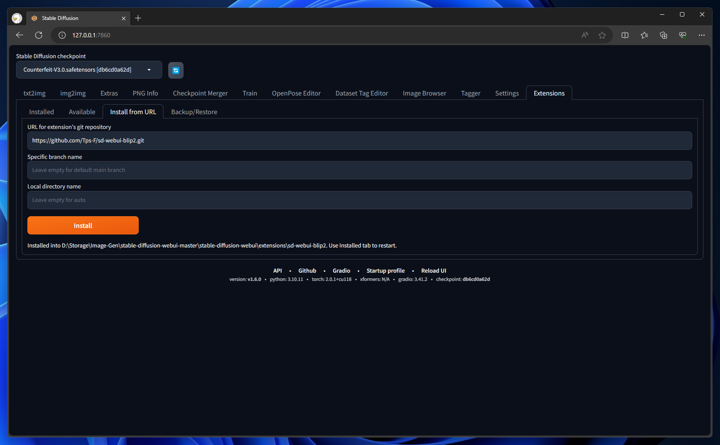Viewport: 720px width, 445px height.
Task: Reload the browser page
Action: coord(39,35)
